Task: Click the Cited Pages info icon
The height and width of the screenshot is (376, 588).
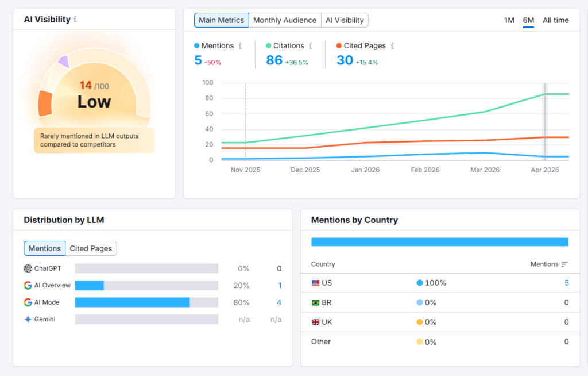Action: pyautogui.click(x=392, y=45)
